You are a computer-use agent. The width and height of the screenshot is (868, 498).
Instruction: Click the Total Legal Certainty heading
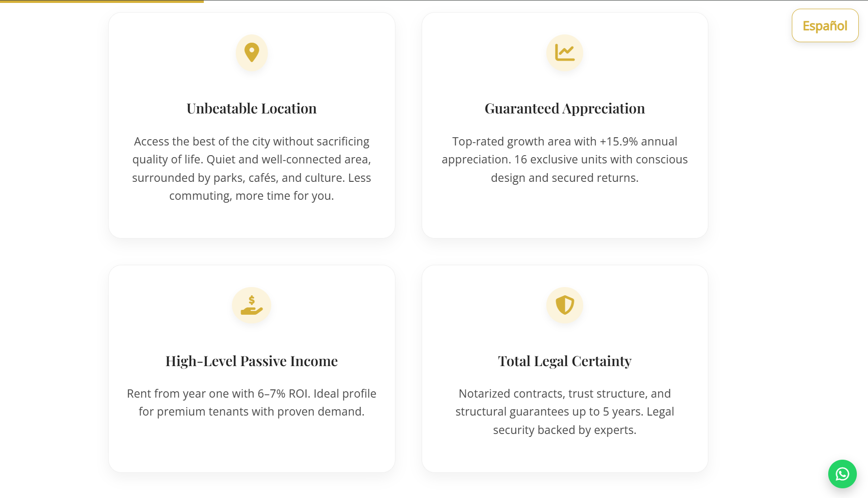pos(564,361)
